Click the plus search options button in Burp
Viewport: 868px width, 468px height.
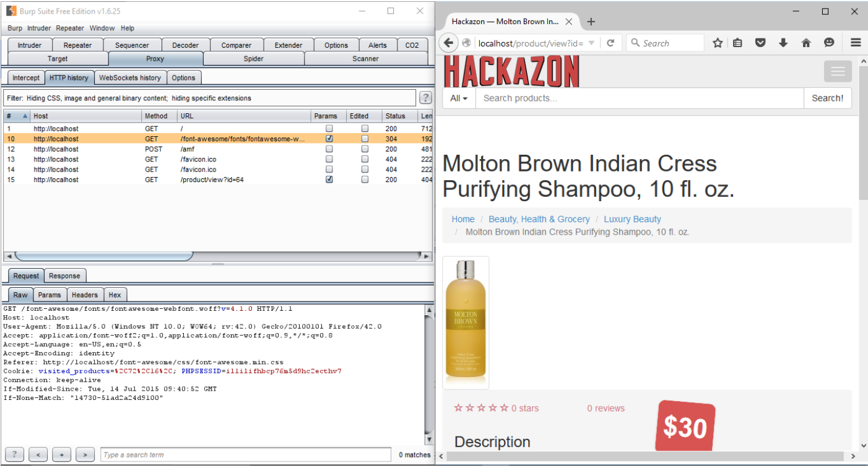61,454
